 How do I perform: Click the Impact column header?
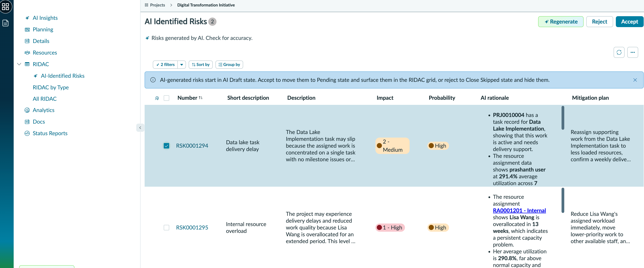(x=385, y=98)
